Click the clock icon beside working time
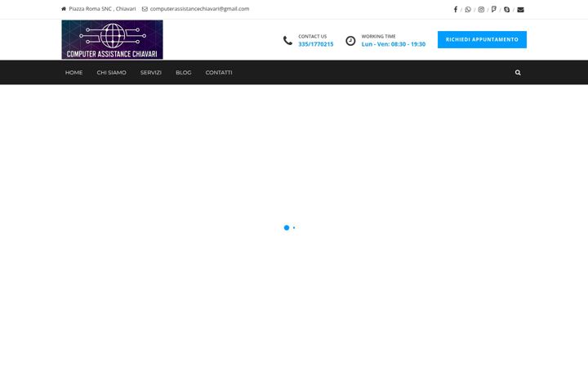The image size is (588, 368). (x=350, y=41)
